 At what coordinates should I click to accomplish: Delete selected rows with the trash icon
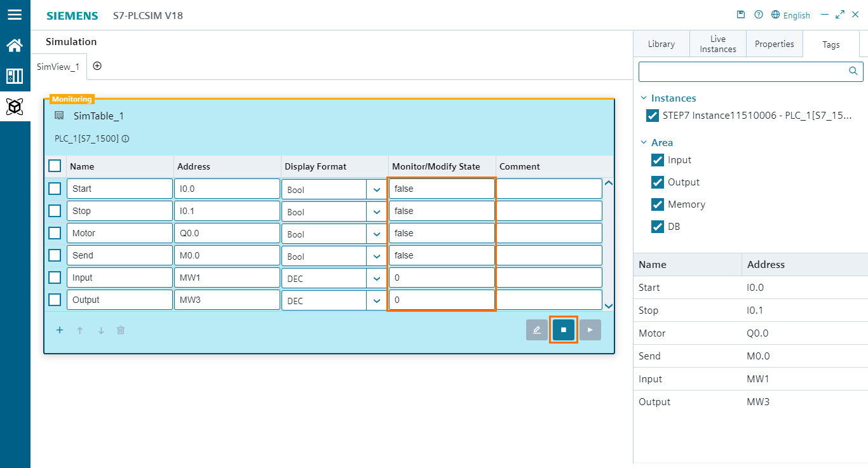pos(120,330)
